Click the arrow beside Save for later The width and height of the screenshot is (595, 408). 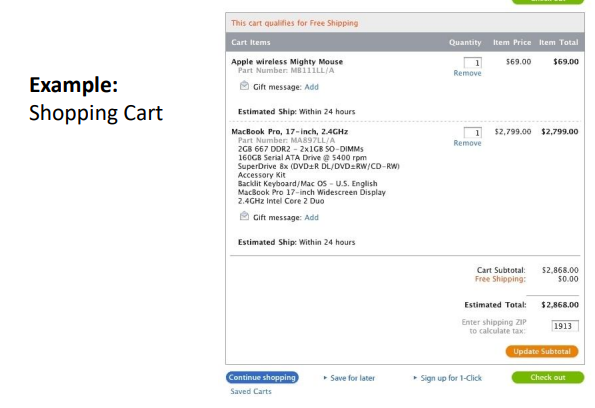(325, 378)
